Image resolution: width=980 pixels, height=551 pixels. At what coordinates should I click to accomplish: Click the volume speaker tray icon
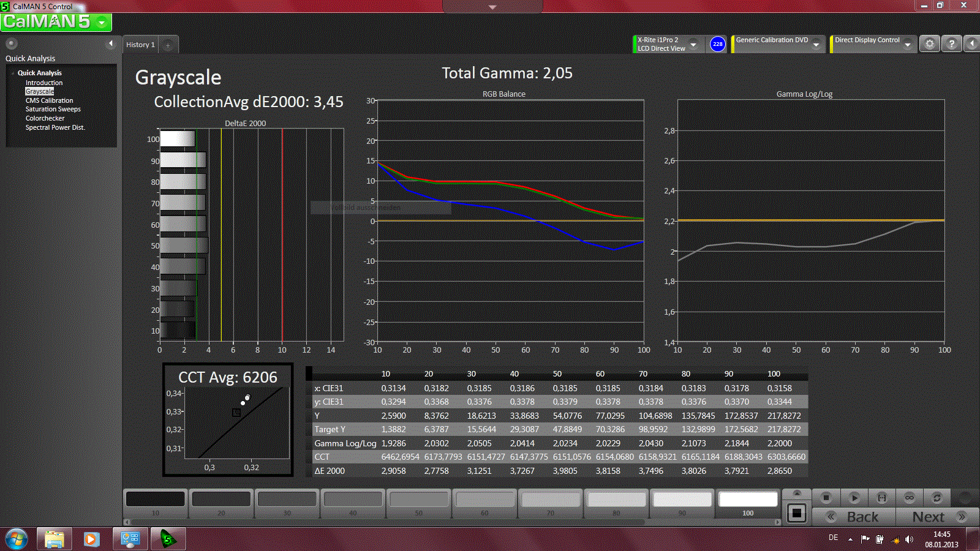coord(909,539)
